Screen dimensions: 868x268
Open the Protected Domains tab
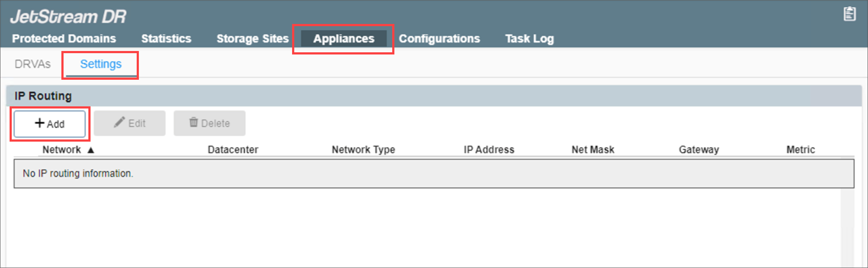tap(64, 39)
